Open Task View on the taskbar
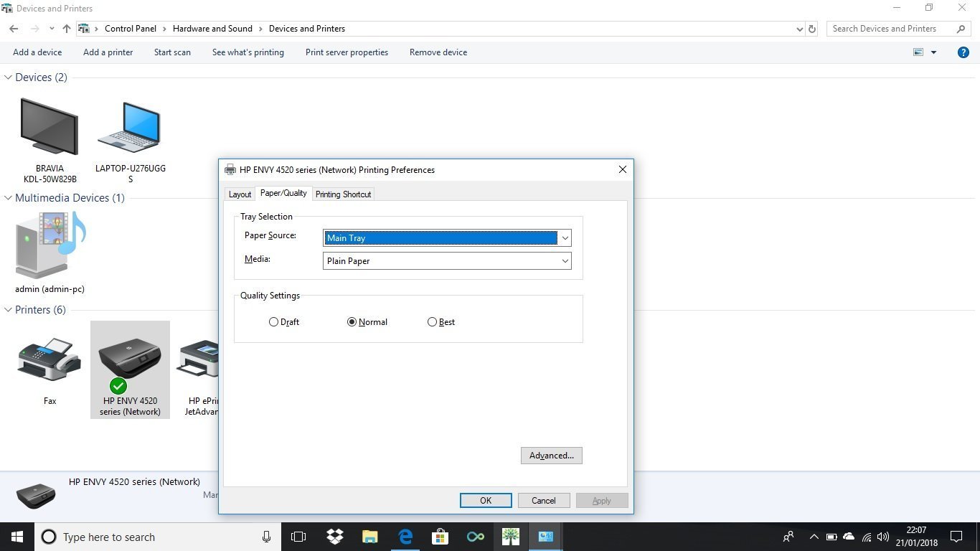 click(x=298, y=537)
